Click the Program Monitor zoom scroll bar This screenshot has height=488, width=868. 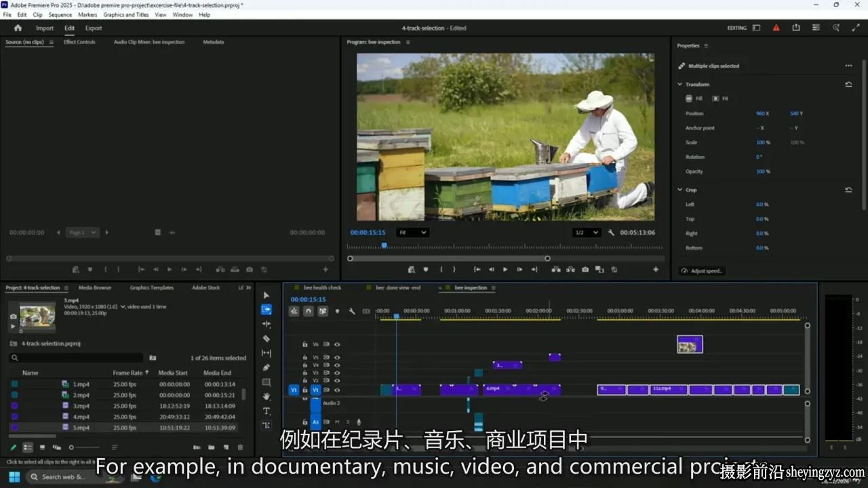tap(449, 258)
